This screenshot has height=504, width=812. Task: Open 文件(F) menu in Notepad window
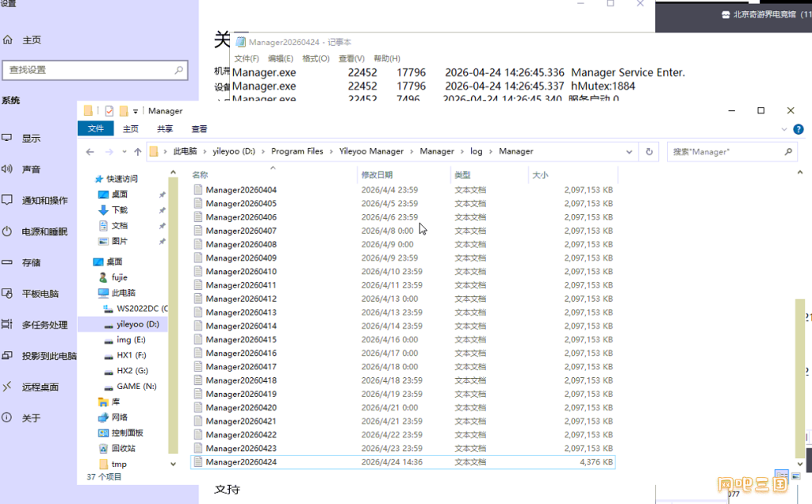point(247,59)
